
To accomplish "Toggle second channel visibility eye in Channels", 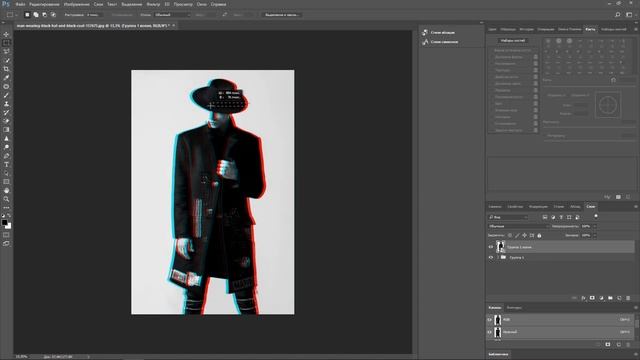I will click(x=490, y=332).
